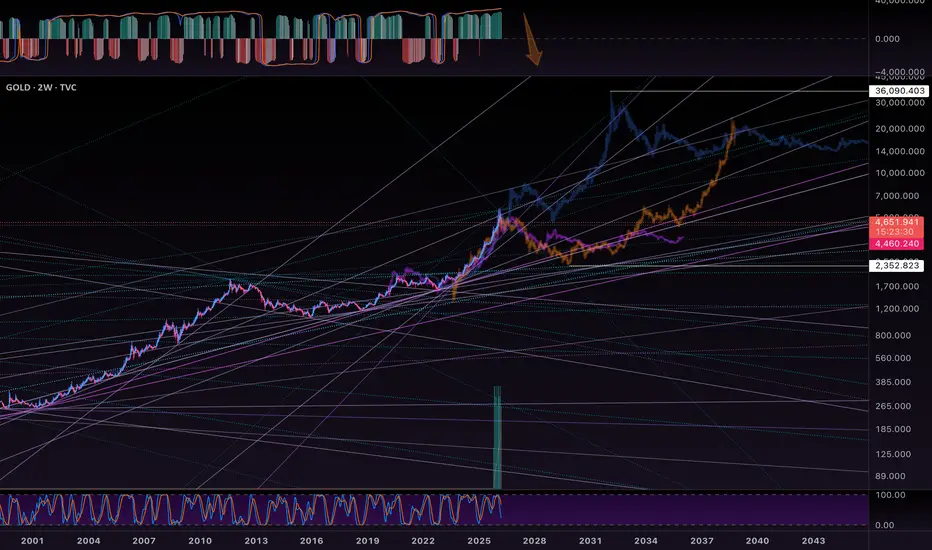Click the red 4,651.941 current price label
The height and width of the screenshot is (550, 932).
(897, 222)
